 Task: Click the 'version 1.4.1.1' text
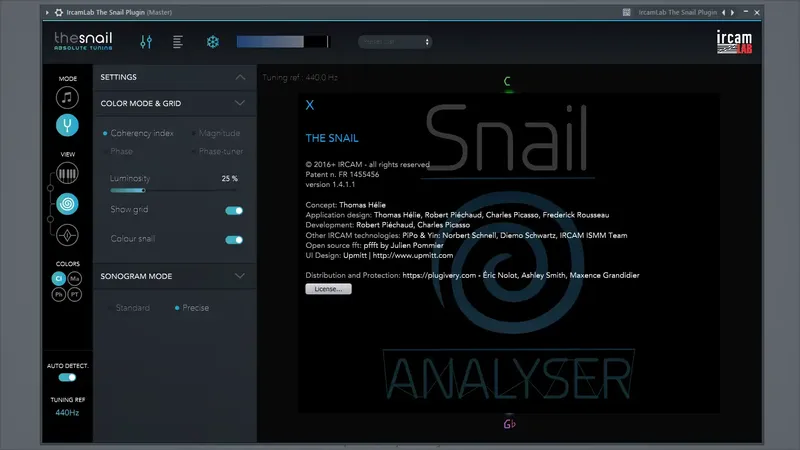coord(330,185)
